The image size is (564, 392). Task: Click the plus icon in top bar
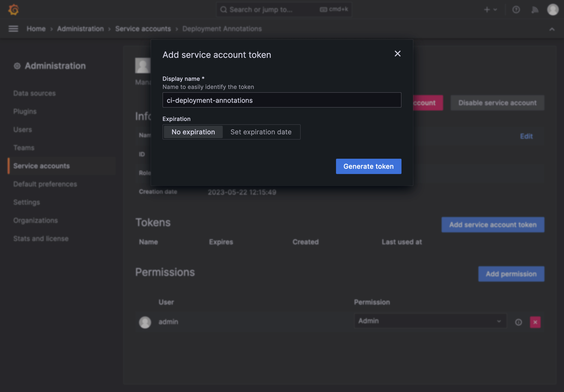pos(487,10)
